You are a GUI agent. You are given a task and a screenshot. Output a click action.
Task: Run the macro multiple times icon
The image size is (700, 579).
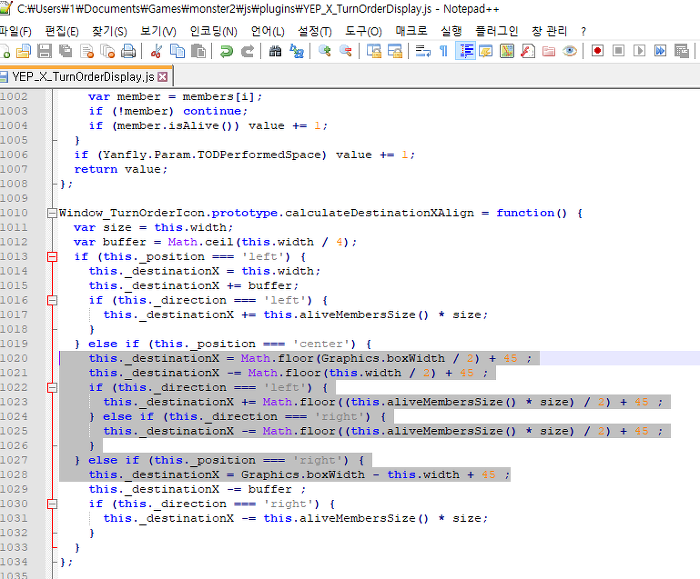pos(660,51)
